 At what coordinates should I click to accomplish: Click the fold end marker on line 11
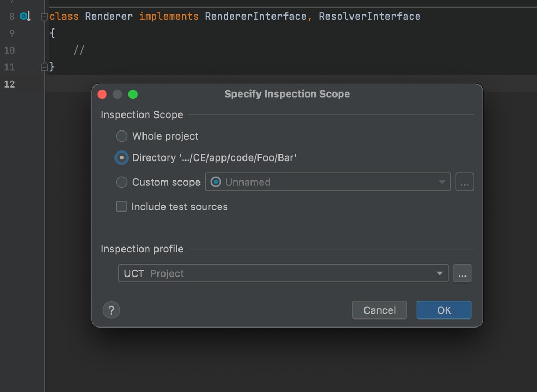[x=45, y=67]
